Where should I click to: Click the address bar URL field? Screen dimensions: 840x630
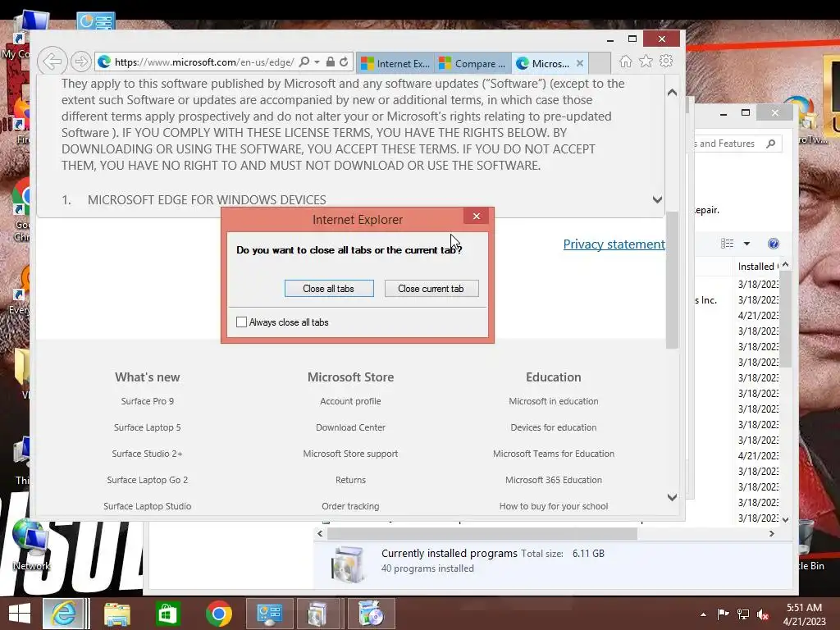click(204, 62)
